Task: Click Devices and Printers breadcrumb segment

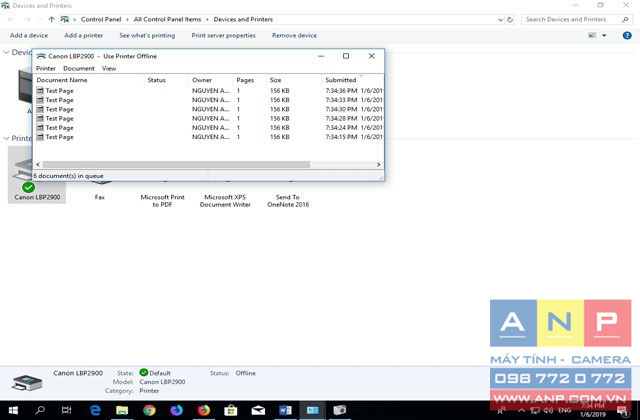Action: point(243,19)
